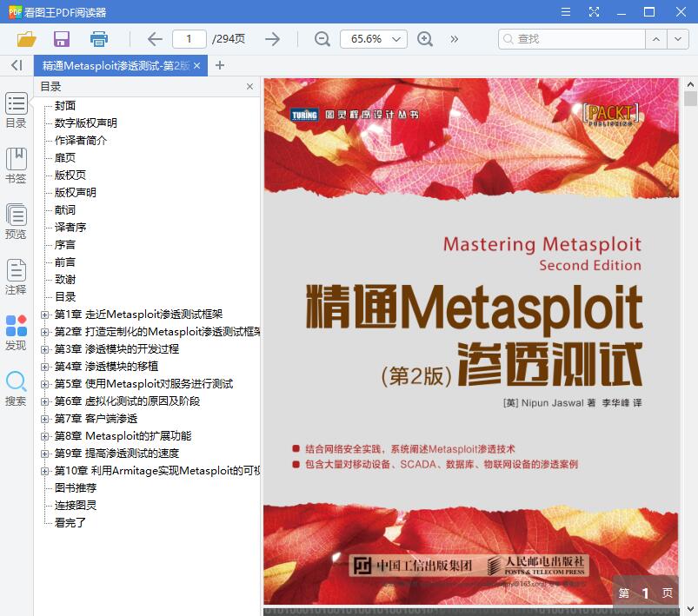Go to 译者序 in outline
This screenshot has height=616, width=698.
70,227
